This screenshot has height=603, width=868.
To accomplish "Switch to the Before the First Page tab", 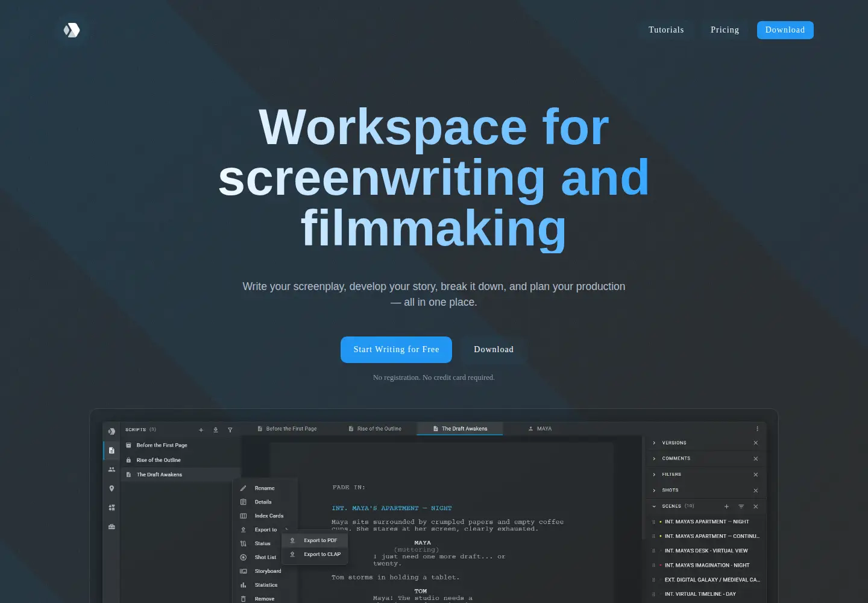I will pyautogui.click(x=287, y=429).
